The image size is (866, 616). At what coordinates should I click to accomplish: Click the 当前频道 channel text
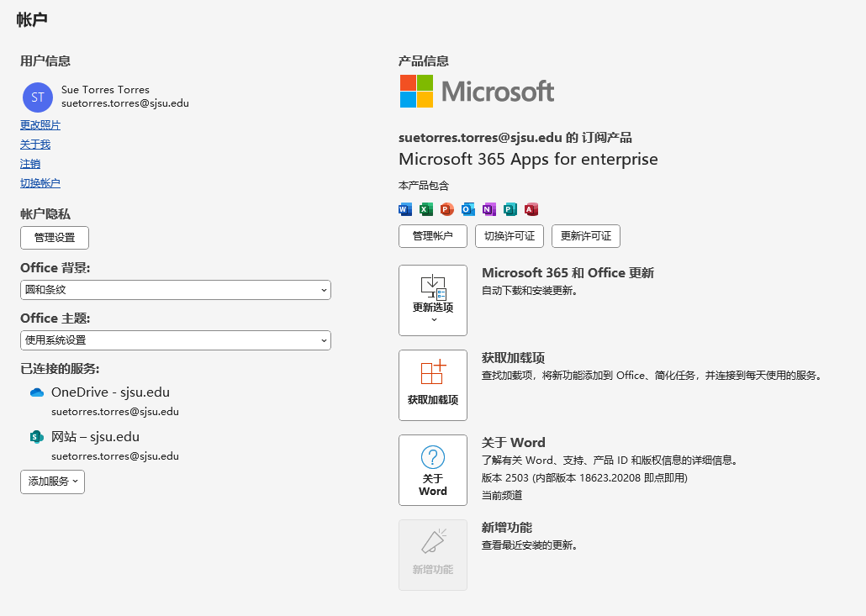tap(502, 496)
